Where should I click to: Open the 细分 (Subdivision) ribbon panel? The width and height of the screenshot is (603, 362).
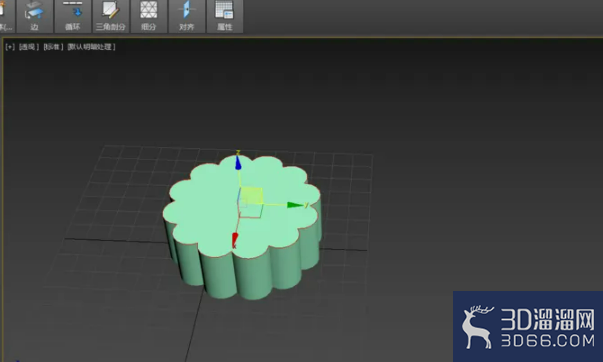click(148, 16)
